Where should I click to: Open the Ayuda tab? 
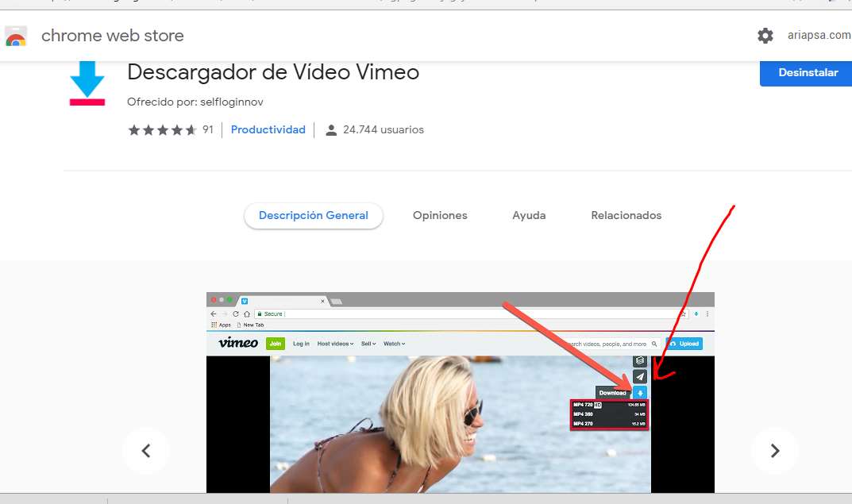pyautogui.click(x=529, y=216)
